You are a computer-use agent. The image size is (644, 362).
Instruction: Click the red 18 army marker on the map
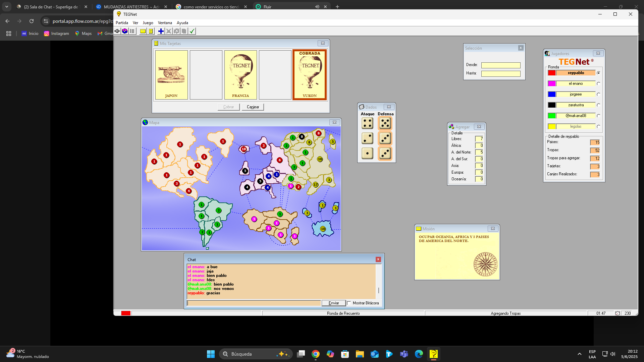pyautogui.click(x=244, y=149)
